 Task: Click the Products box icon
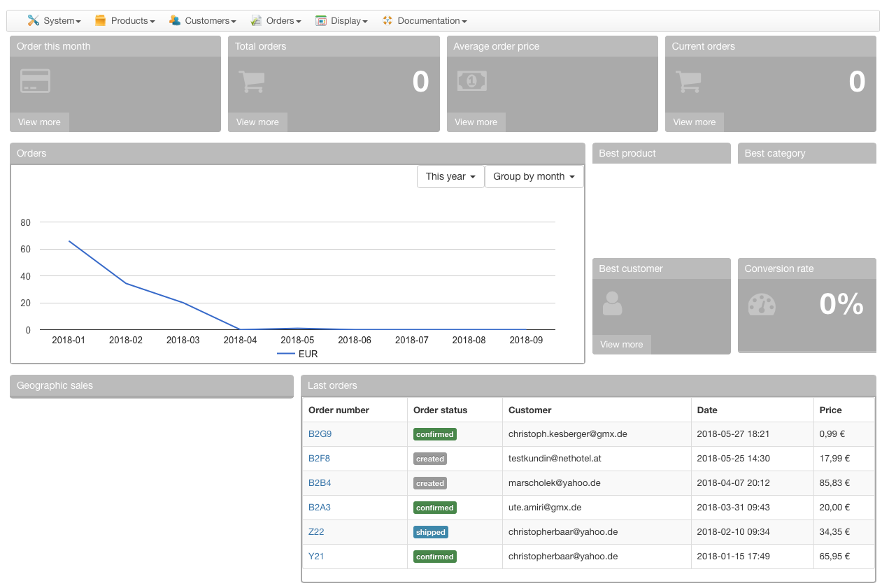coord(100,20)
